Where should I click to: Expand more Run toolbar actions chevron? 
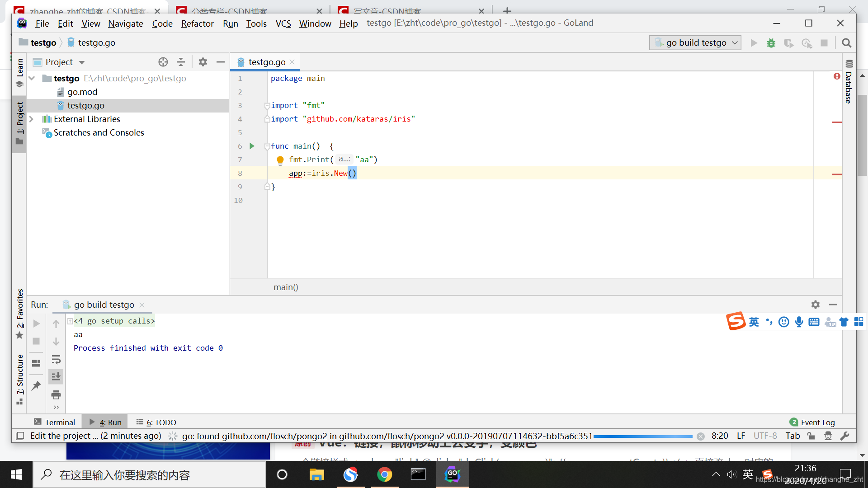click(x=56, y=407)
